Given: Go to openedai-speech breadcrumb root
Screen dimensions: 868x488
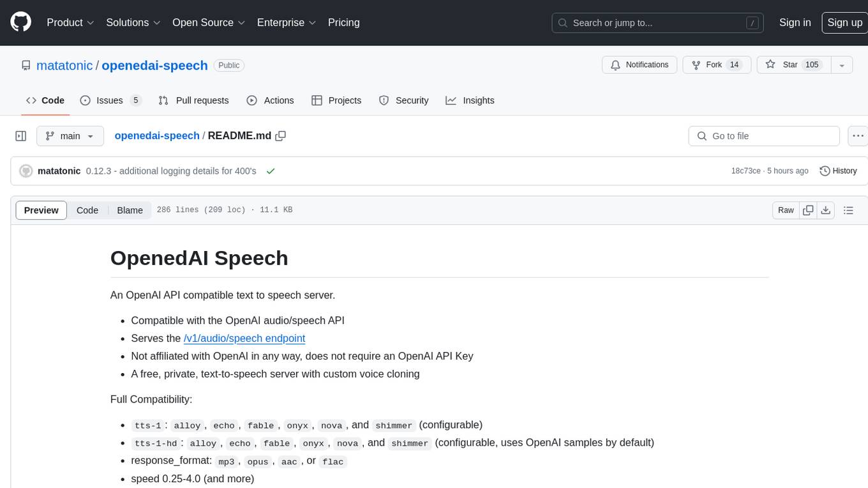Looking at the screenshot, I should [x=157, y=136].
